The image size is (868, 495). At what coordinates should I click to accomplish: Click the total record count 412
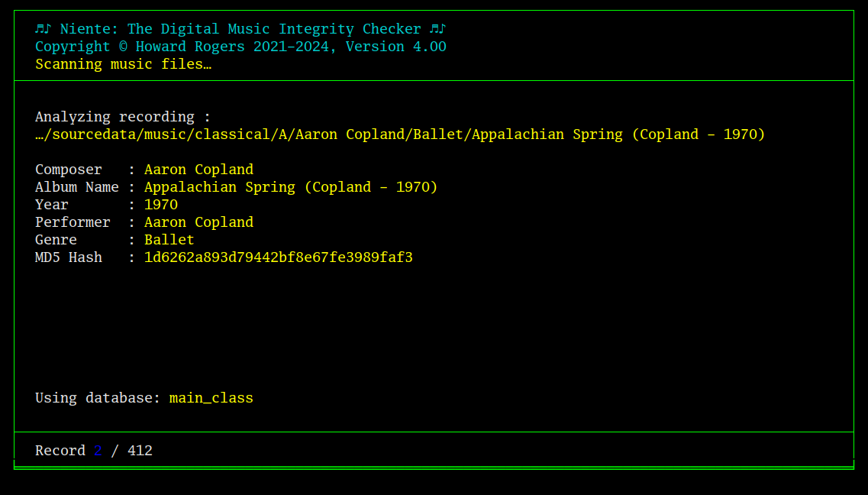(x=140, y=451)
